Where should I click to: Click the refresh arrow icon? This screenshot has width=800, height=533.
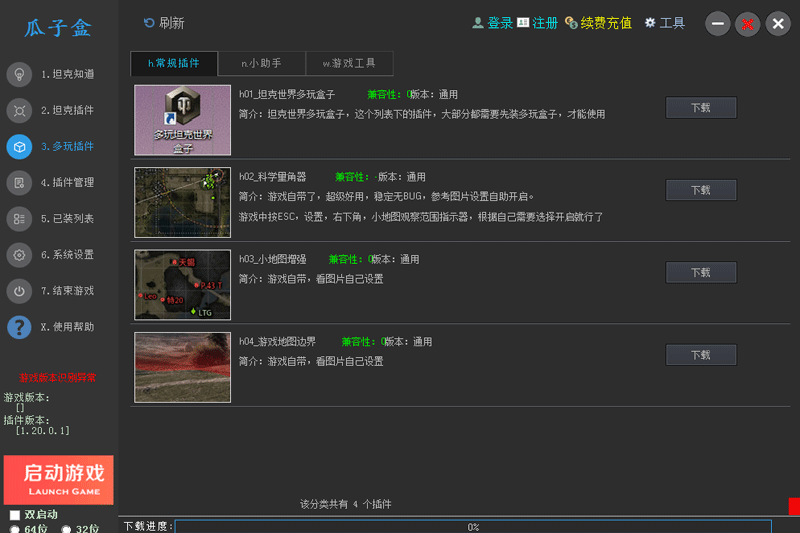149,23
